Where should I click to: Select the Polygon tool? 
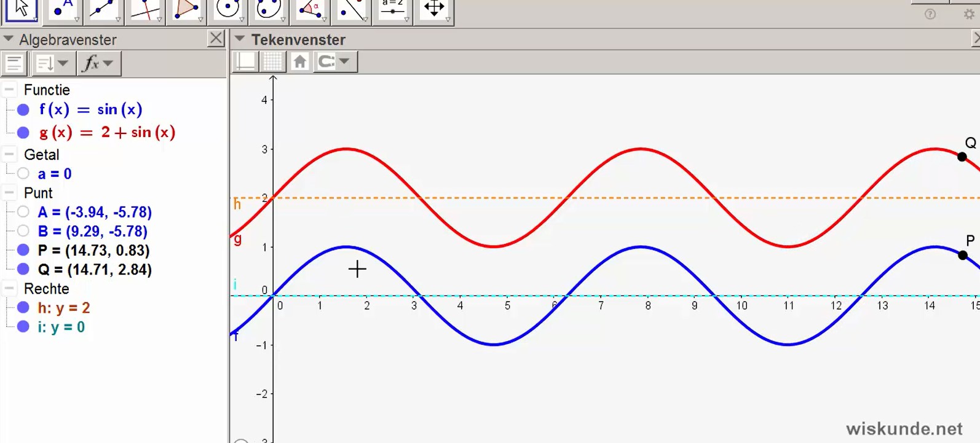tap(186, 10)
